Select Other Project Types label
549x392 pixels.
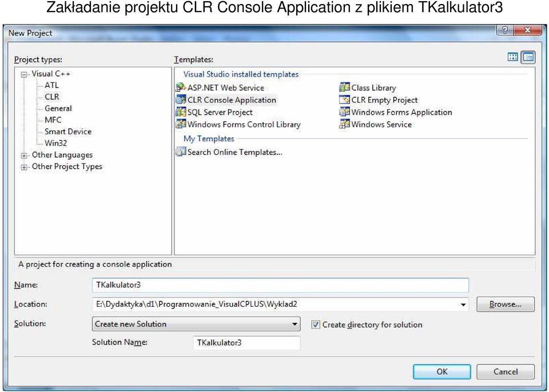coord(67,166)
